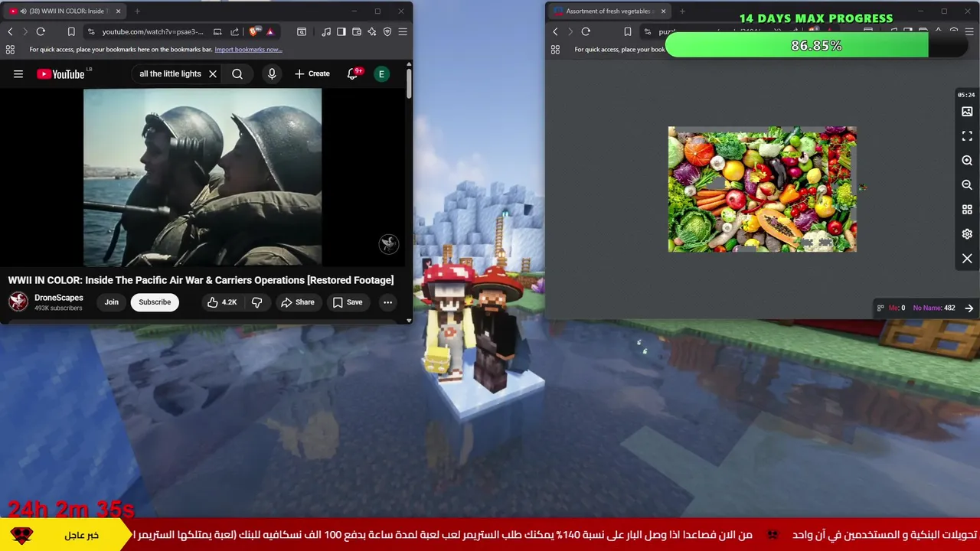Click the YouTube page vertical scrollbar
This screenshot has width=980, height=551.
click(409, 83)
